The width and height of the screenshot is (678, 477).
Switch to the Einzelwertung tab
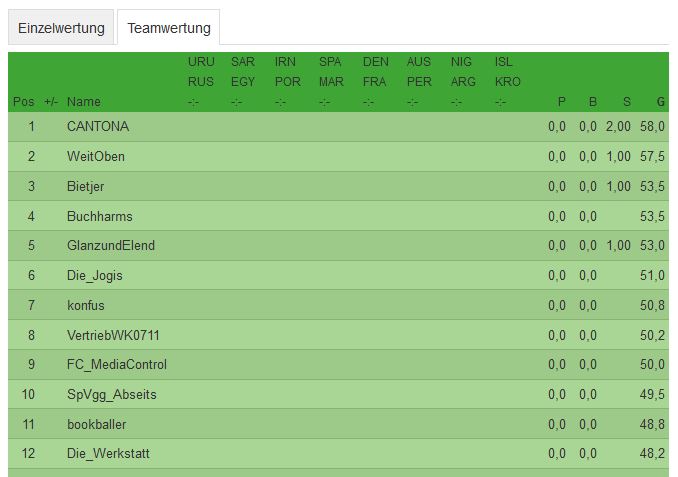click(61, 27)
